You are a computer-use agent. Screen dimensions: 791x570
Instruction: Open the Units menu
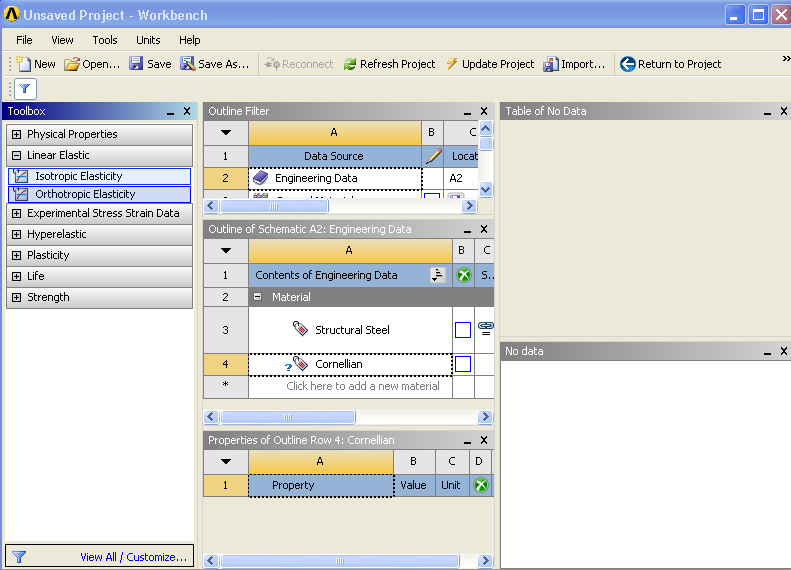pyautogui.click(x=148, y=40)
